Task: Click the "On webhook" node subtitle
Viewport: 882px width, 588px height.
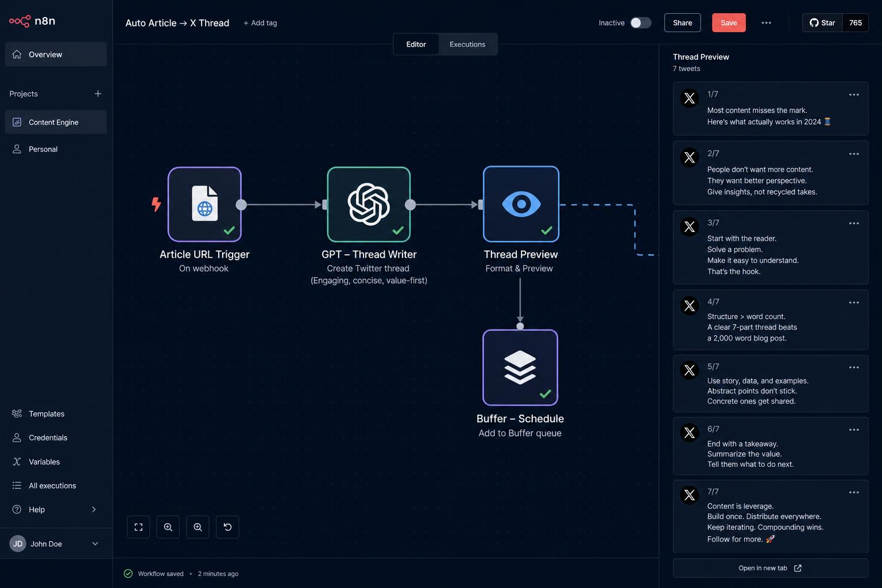Action: (x=204, y=268)
